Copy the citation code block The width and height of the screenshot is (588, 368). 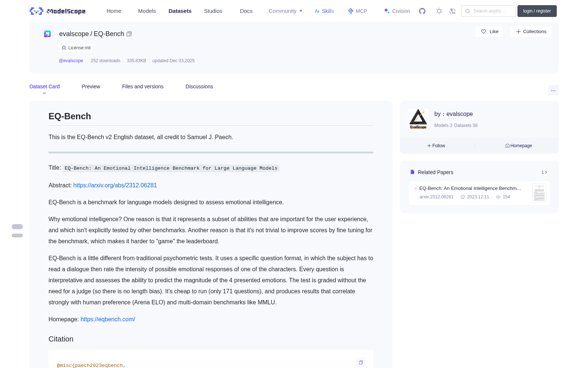coord(361,362)
